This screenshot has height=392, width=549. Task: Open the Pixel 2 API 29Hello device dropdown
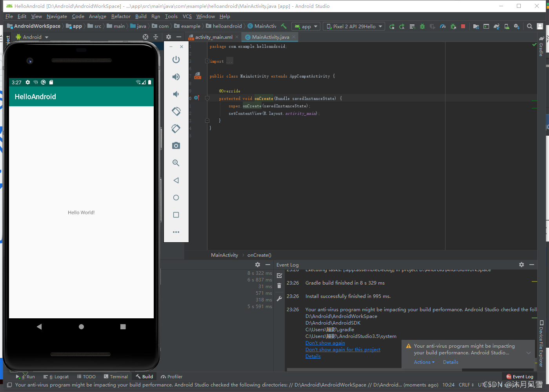click(354, 26)
